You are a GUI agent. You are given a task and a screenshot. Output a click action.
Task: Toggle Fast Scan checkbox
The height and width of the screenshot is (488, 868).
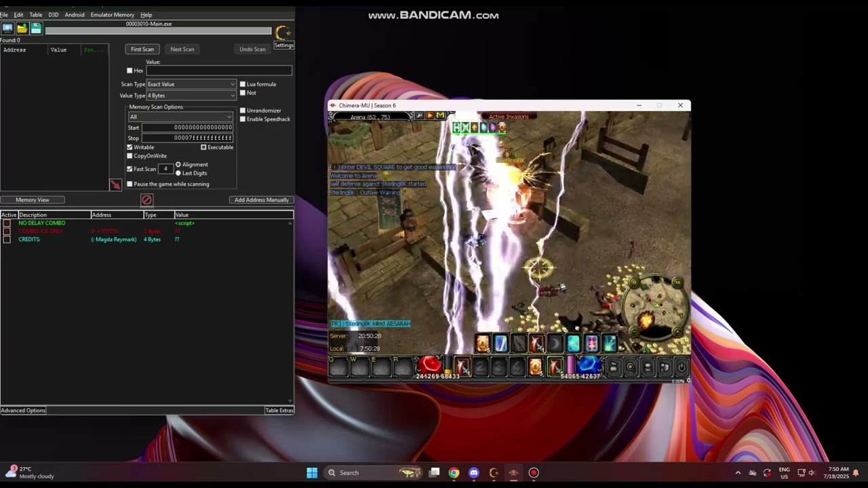(x=130, y=169)
